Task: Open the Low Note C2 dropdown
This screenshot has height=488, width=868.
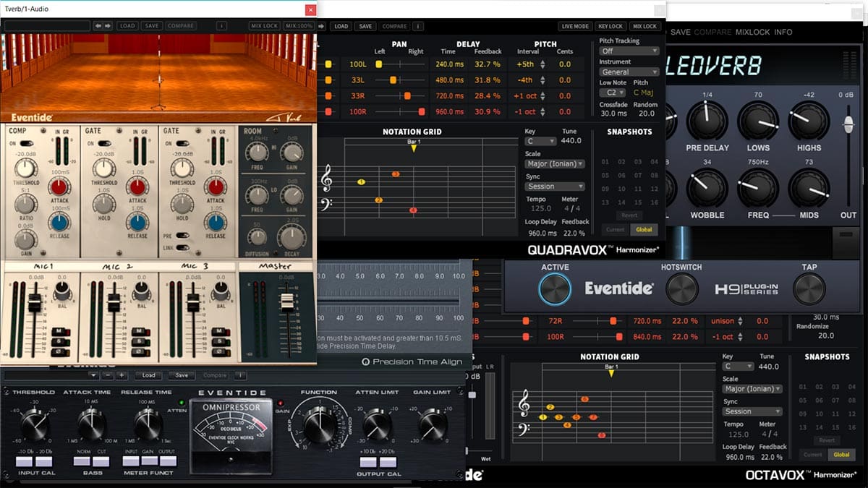Action: [613, 93]
